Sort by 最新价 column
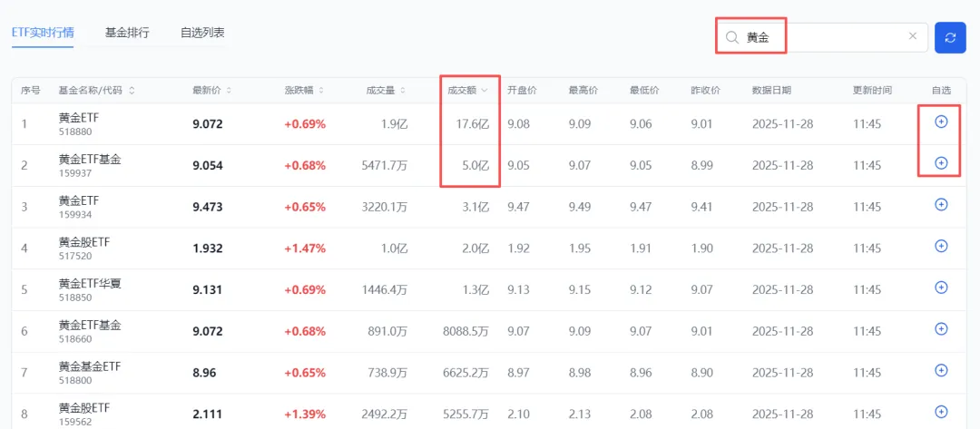 coord(211,91)
